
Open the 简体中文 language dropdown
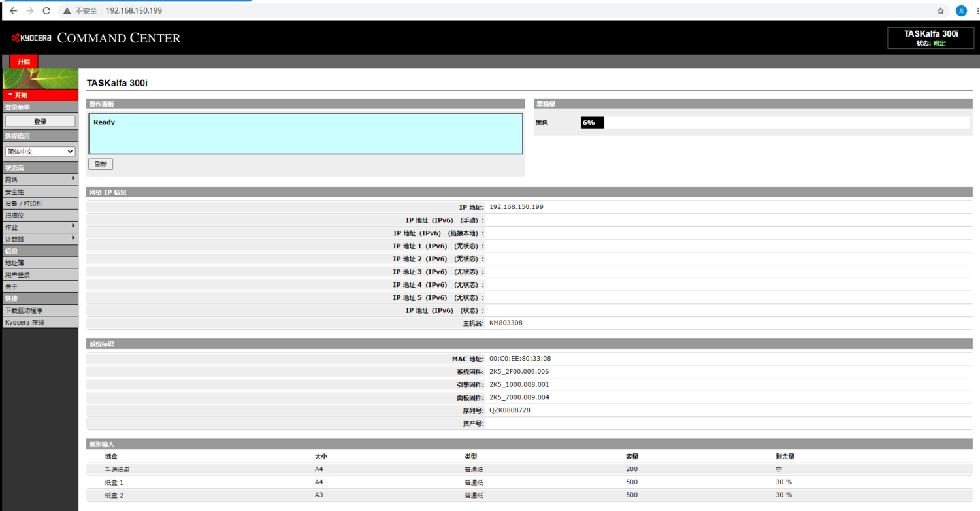tap(40, 151)
